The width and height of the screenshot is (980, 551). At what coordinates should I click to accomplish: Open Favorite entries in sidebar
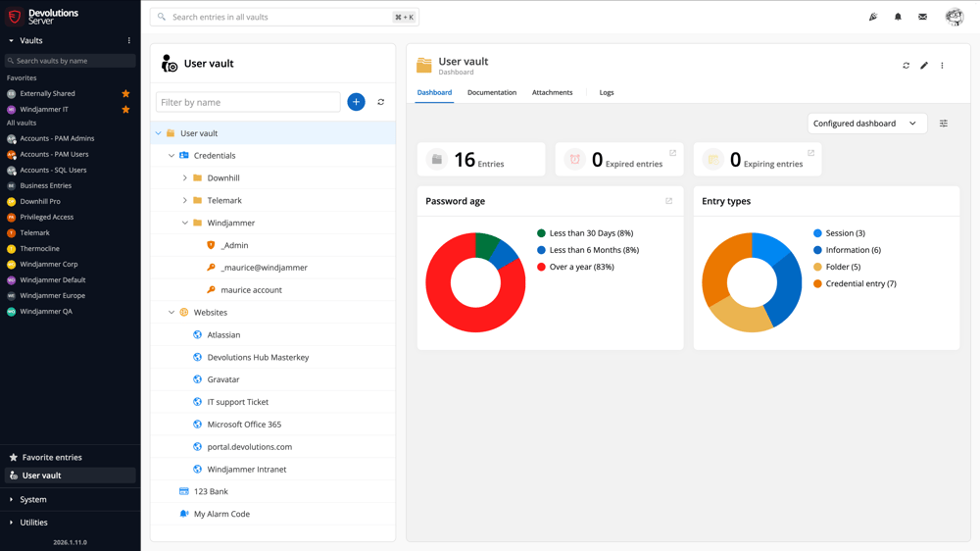(x=52, y=458)
